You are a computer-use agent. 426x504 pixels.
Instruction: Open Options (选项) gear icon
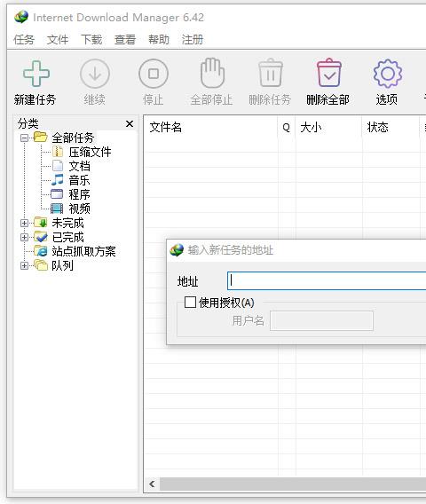(x=388, y=74)
